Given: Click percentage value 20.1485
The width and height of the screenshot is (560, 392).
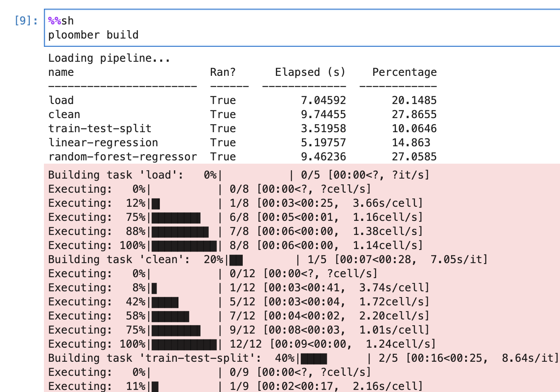Looking at the screenshot, I should click(414, 100).
